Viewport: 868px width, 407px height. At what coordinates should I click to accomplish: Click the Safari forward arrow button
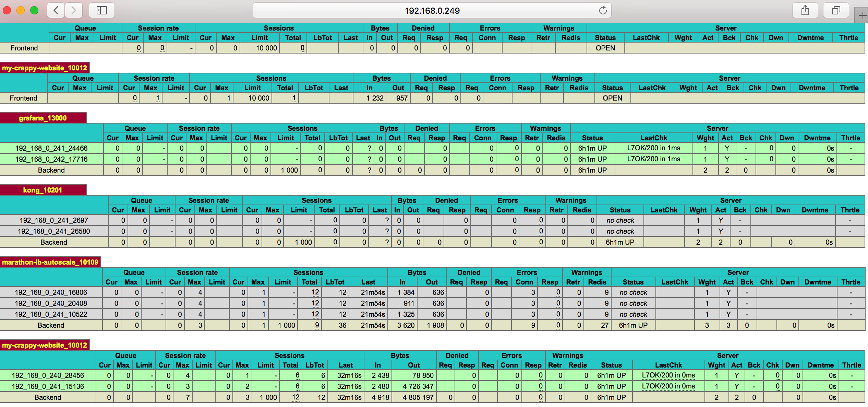73,10
